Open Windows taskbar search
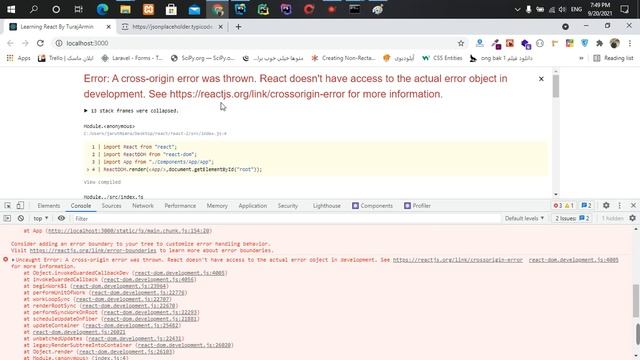This screenshot has width=640, height=360. 33,9
